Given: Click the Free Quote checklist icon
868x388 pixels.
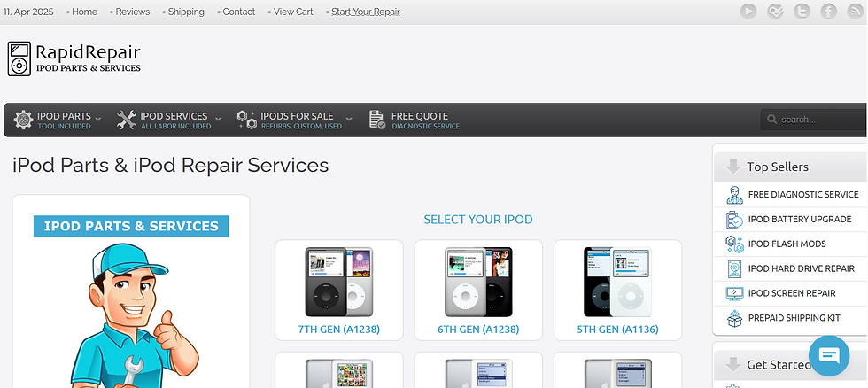Looking at the screenshot, I should tap(377, 120).
